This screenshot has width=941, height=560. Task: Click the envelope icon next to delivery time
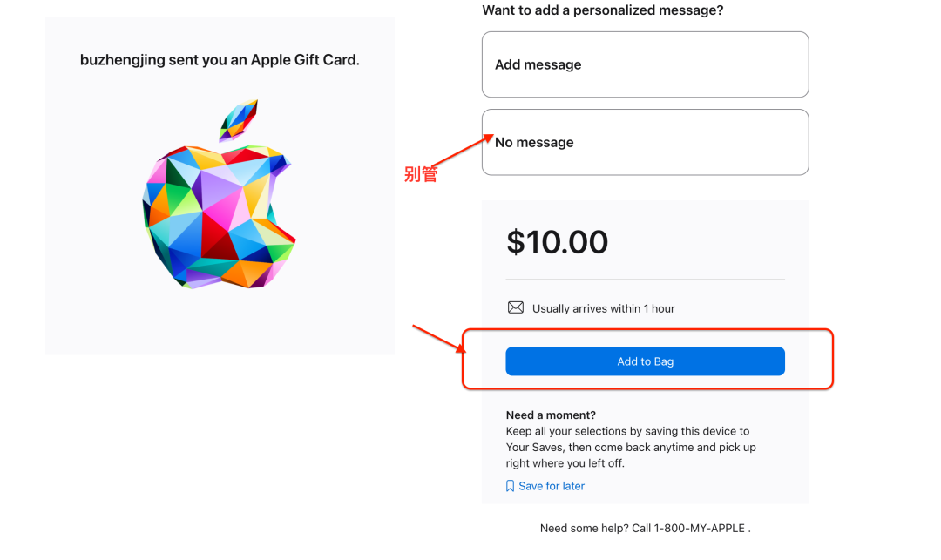[x=516, y=308]
